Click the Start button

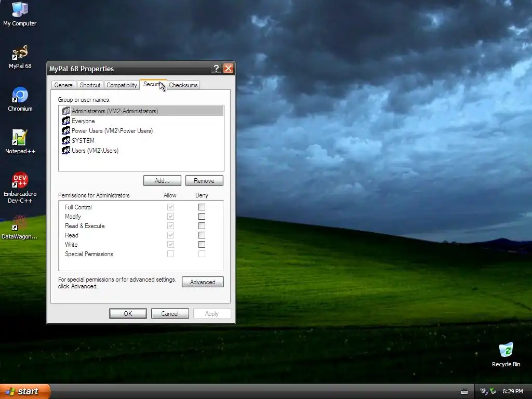coord(25,391)
